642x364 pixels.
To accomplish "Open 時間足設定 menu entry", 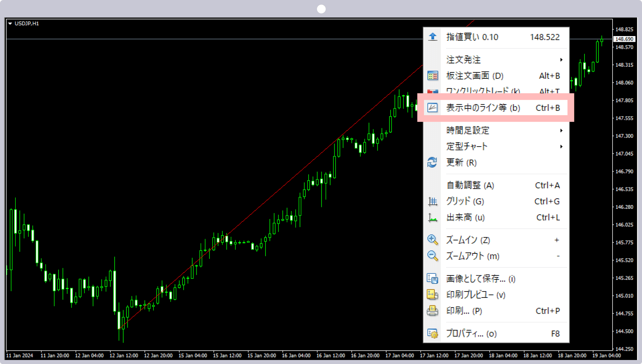I will tap(496, 131).
